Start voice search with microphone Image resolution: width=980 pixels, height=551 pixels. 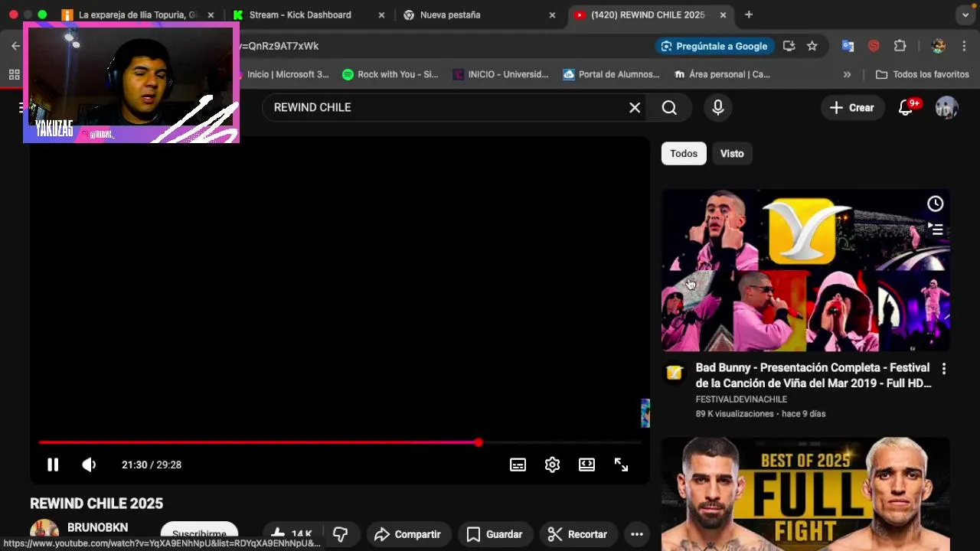point(718,107)
